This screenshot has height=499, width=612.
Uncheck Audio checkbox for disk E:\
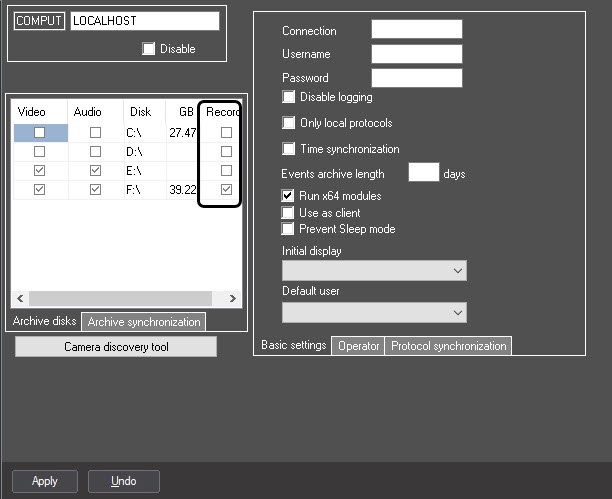coord(95,171)
